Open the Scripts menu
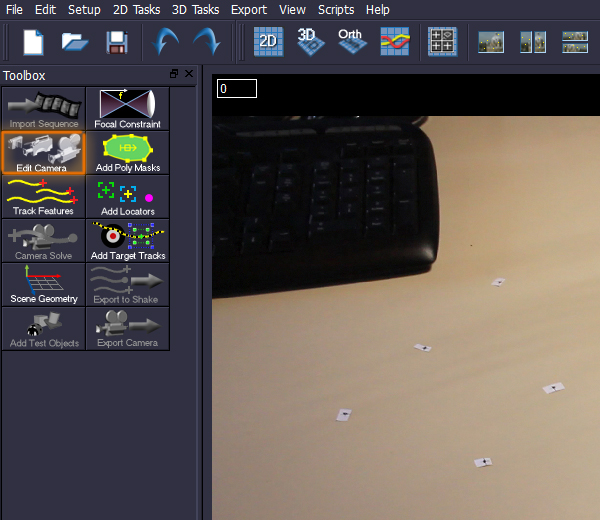The image size is (600, 520). click(x=336, y=10)
